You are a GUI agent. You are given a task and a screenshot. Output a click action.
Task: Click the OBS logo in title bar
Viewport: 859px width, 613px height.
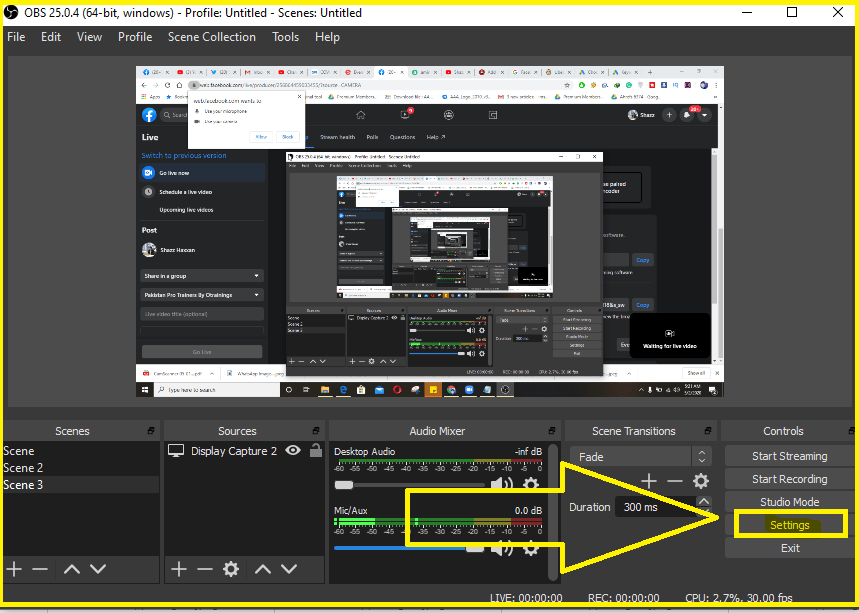pos(11,12)
